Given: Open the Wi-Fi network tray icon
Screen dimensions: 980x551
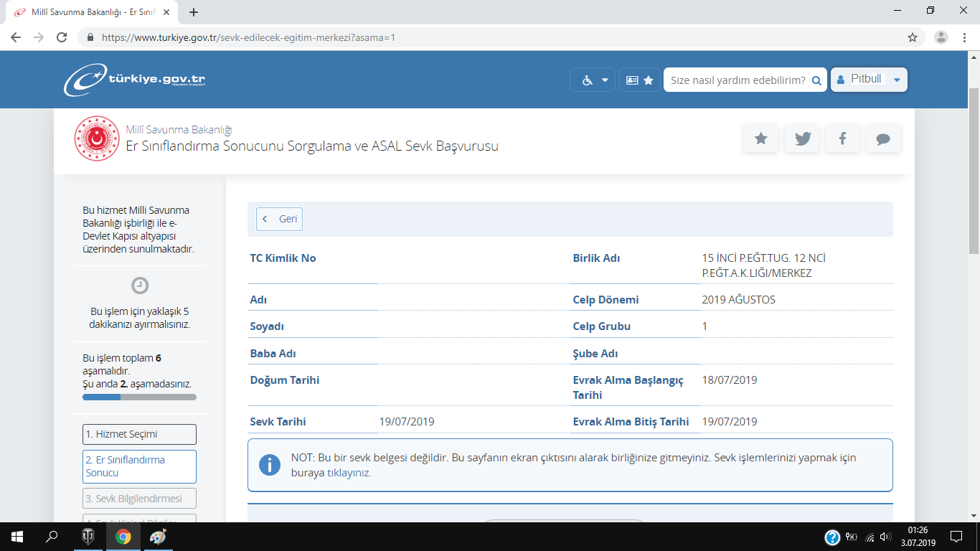Looking at the screenshot, I should (870, 537).
